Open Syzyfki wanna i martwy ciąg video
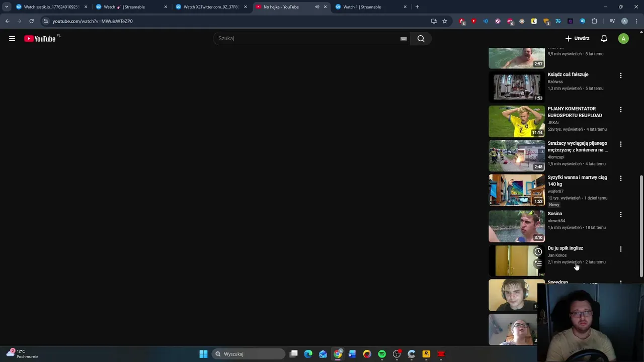This screenshot has height=362, width=644. 577,181
